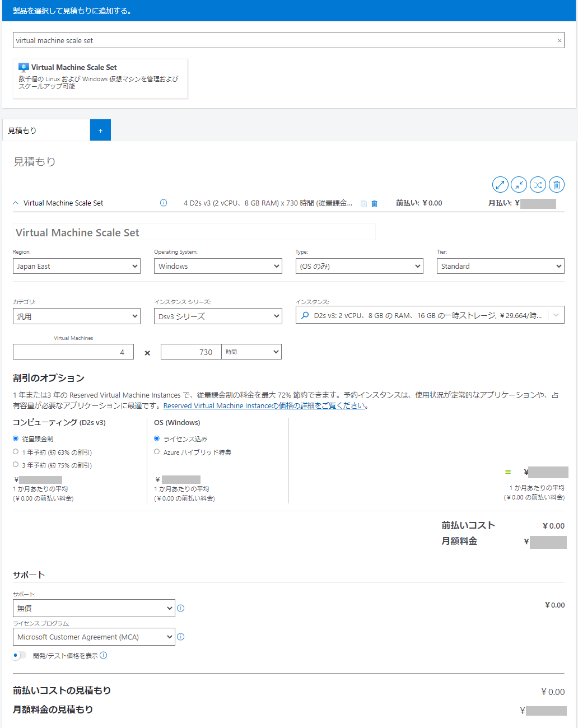Click the Virtual Machines count field showing 4
The width and height of the screenshot is (578, 728).
point(73,352)
